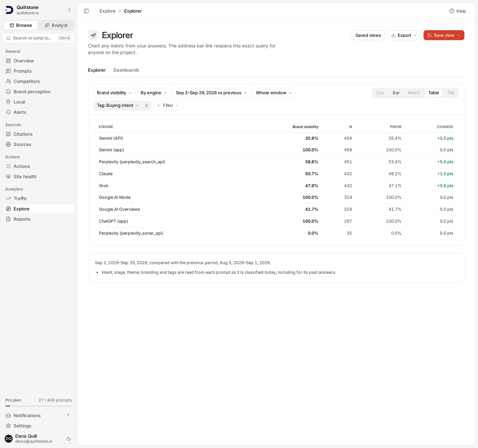This screenshot has width=478, height=448.
Task: Toggle the sidebar panel icon
Action: coord(86,11)
